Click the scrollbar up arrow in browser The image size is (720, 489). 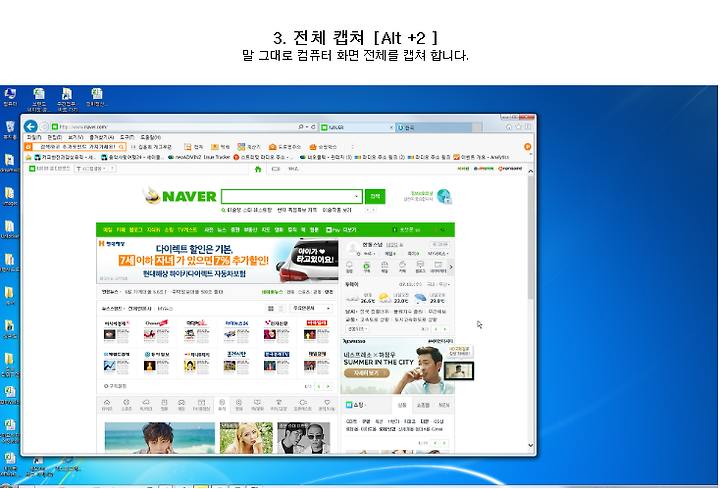[530, 171]
